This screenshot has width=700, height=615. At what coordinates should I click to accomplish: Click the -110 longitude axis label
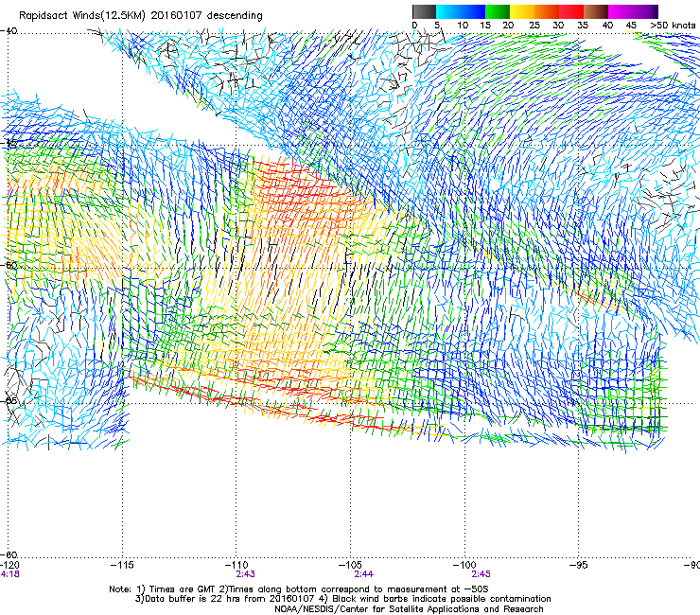236,566
